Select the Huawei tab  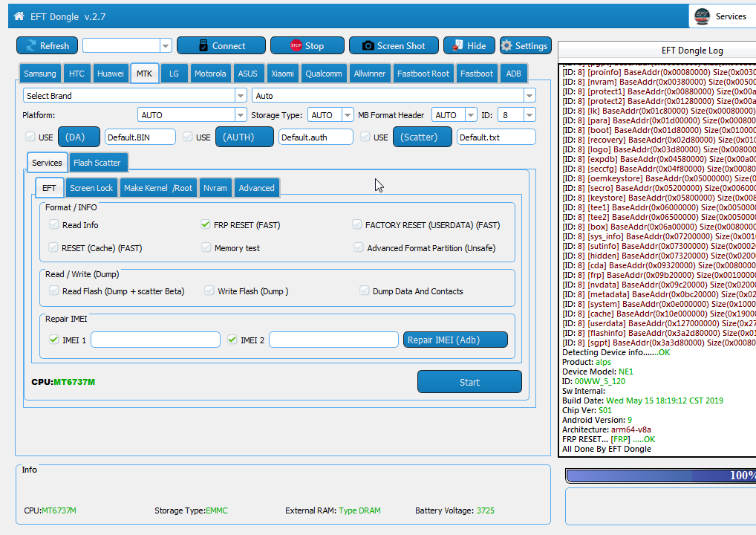(111, 74)
